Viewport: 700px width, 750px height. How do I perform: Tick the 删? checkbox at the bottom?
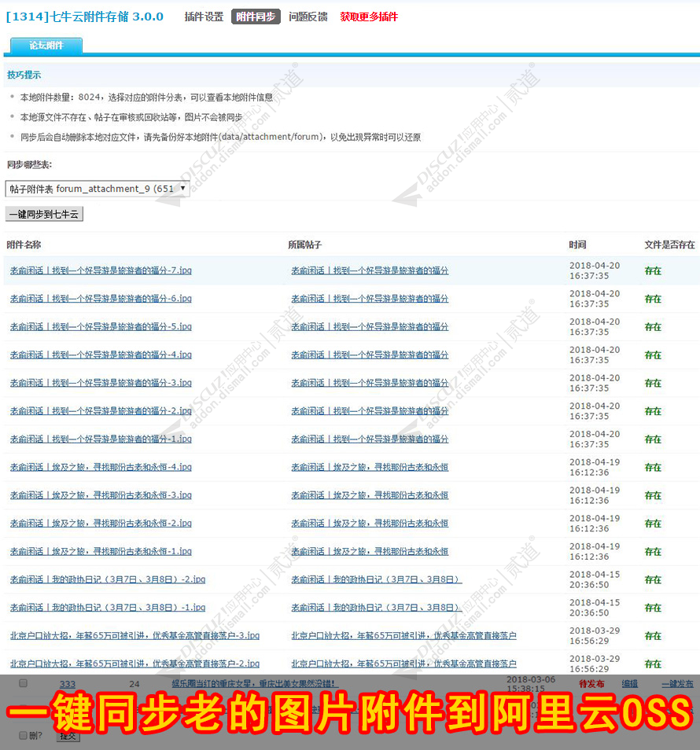point(23,735)
